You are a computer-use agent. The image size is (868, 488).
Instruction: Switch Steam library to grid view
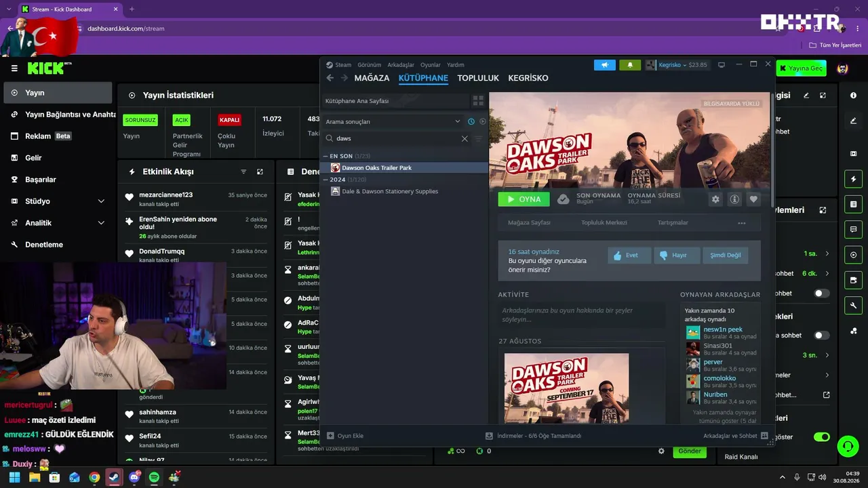479,100
